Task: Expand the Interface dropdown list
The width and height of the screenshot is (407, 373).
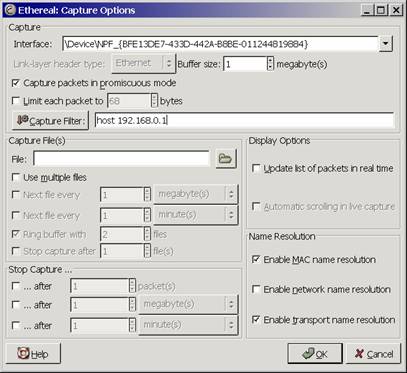Action: tap(386, 44)
